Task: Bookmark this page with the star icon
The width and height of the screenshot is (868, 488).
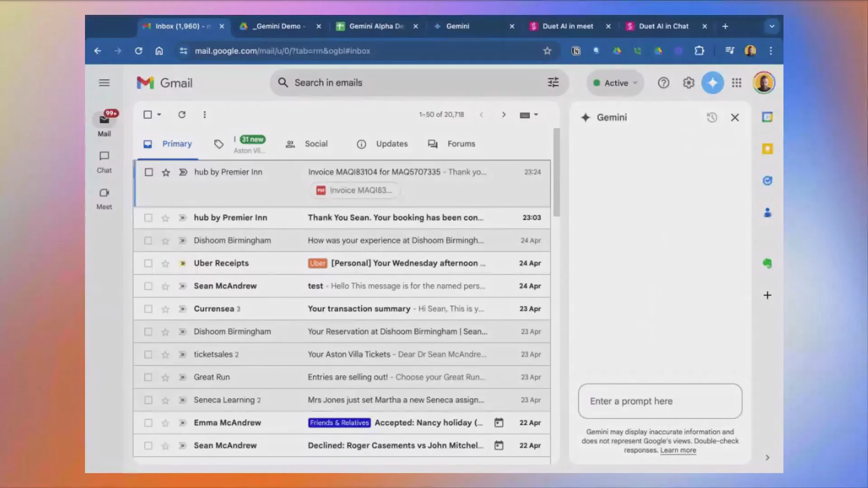Action: (x=547, y=51)
